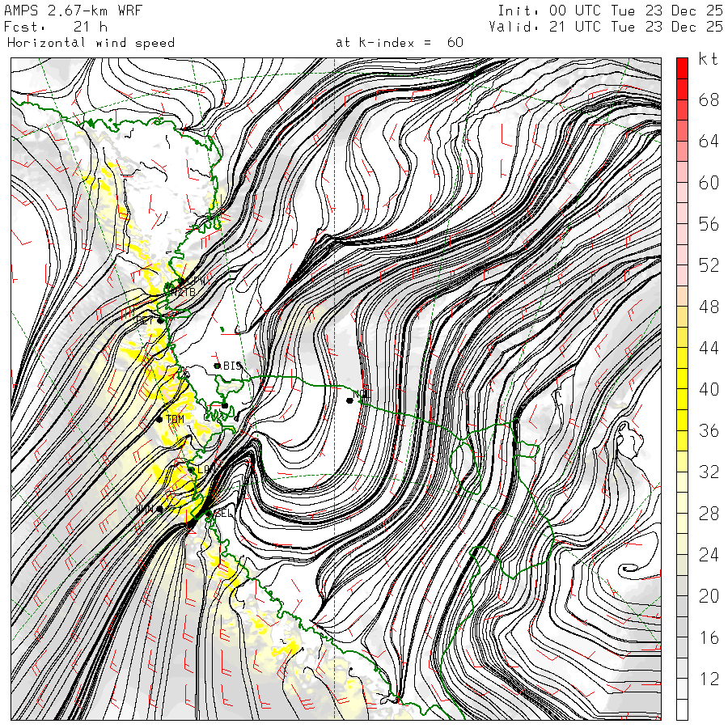This screenshot has height=728, width=728.
Task: Click the legend value 60
Action: point(709,183)
